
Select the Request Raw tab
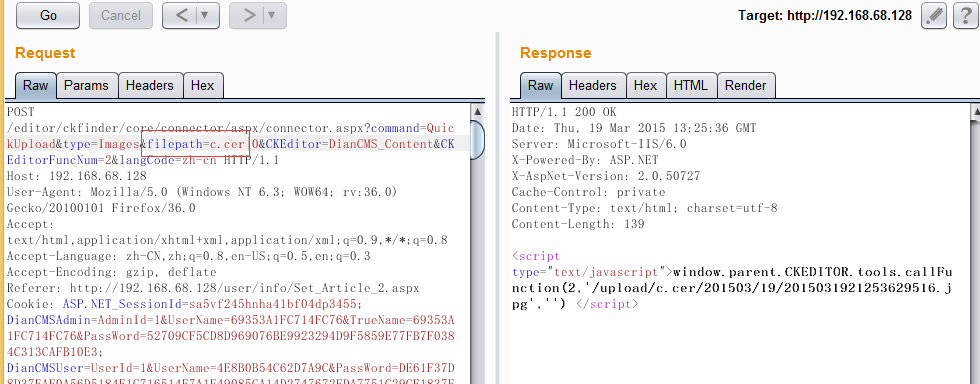36,86
